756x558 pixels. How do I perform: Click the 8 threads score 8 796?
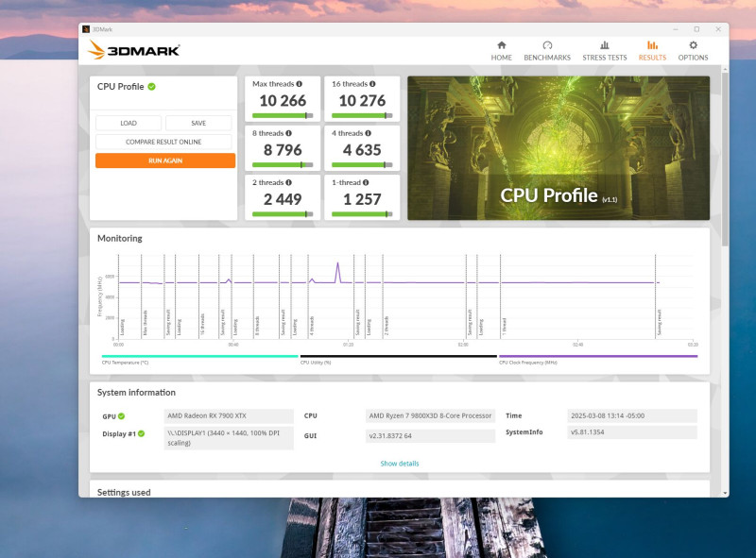pos(283,150)
